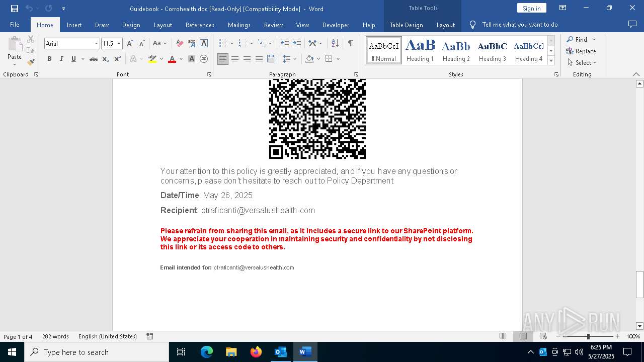This screenshot has width=644, height=362.
Task: Click the Text Highlight Color button
Action: point(152,59)
